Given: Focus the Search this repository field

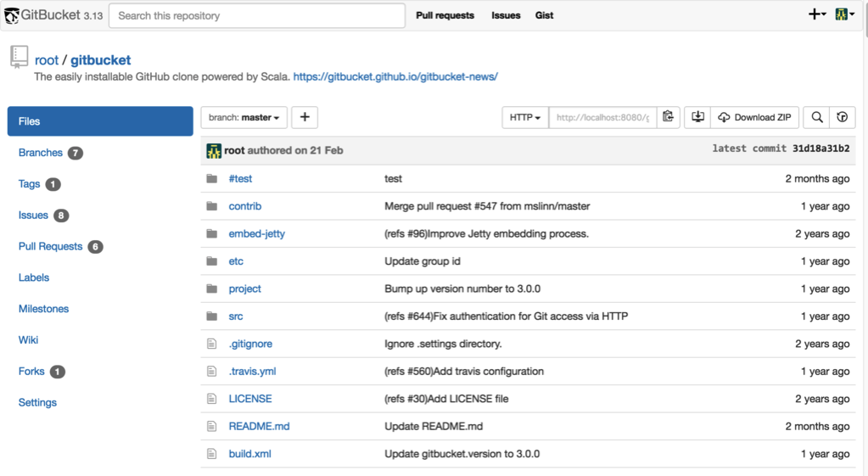Looking at the screenshot, I should coord(257,15).
